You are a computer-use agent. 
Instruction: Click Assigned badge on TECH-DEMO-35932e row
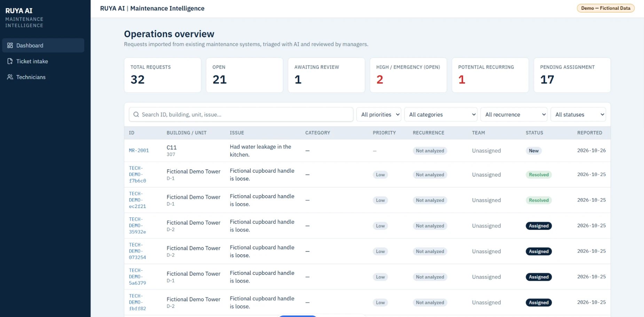[539, 226]
